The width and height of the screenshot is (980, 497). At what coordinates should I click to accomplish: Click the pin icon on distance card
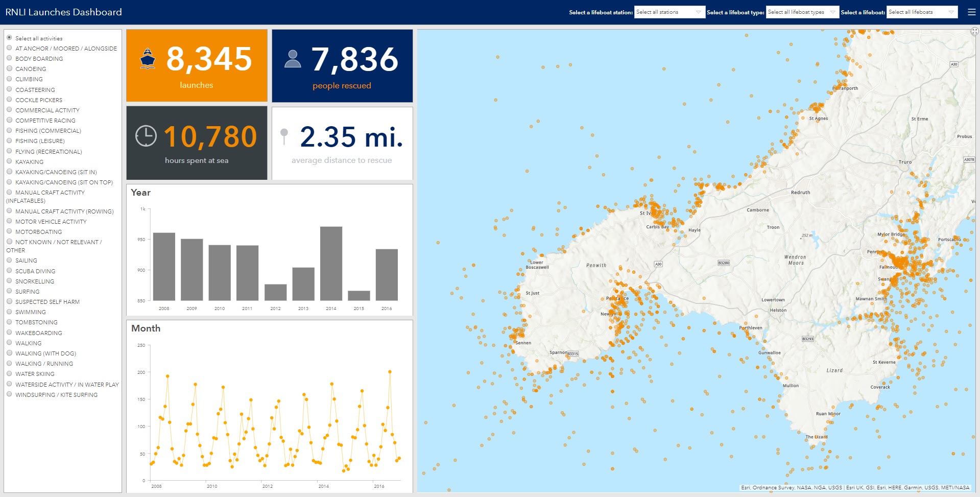click(x=284, y=136)
